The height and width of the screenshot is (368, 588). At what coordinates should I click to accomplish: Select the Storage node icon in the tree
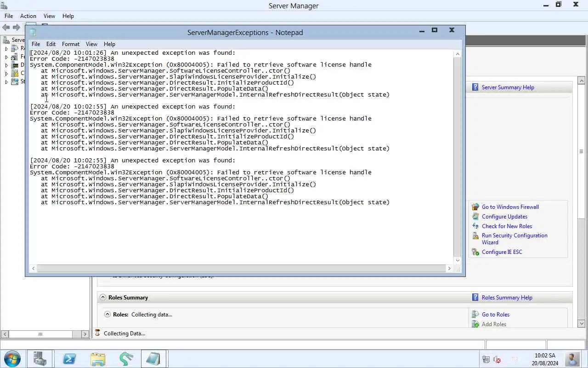(x=15, y=81)
